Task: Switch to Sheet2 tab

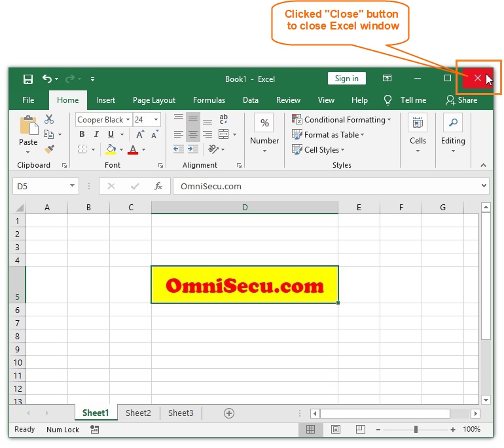Action: 138,413
